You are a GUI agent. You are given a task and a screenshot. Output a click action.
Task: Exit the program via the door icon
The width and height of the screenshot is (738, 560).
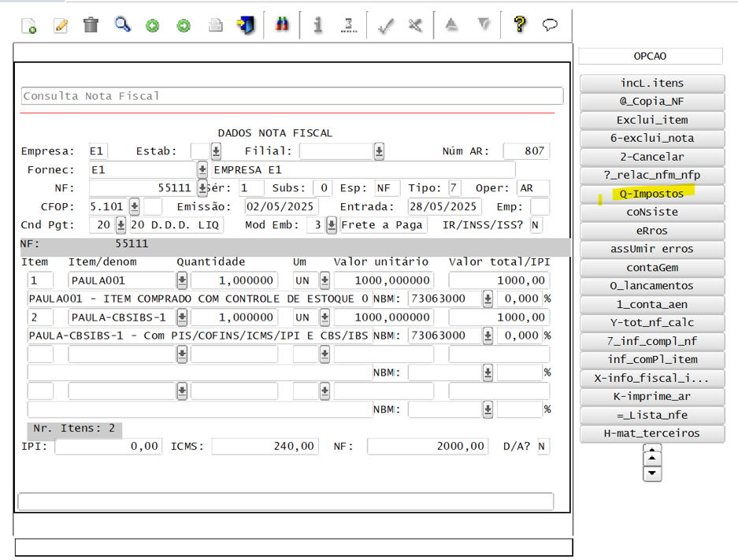point(246,24)
